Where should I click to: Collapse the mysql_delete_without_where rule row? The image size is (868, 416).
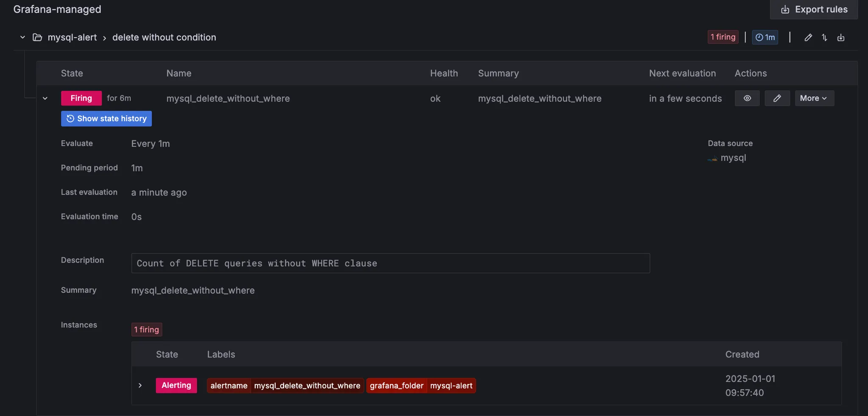[45, 98]
